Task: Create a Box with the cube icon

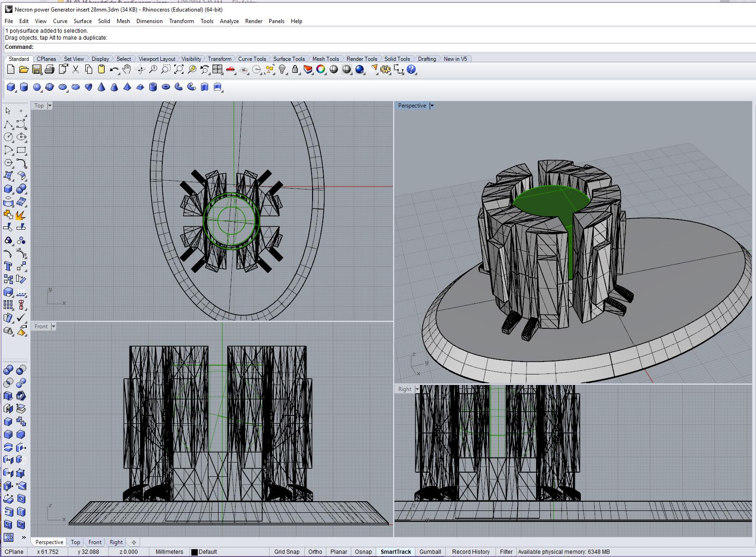Action: coord(11,87)
